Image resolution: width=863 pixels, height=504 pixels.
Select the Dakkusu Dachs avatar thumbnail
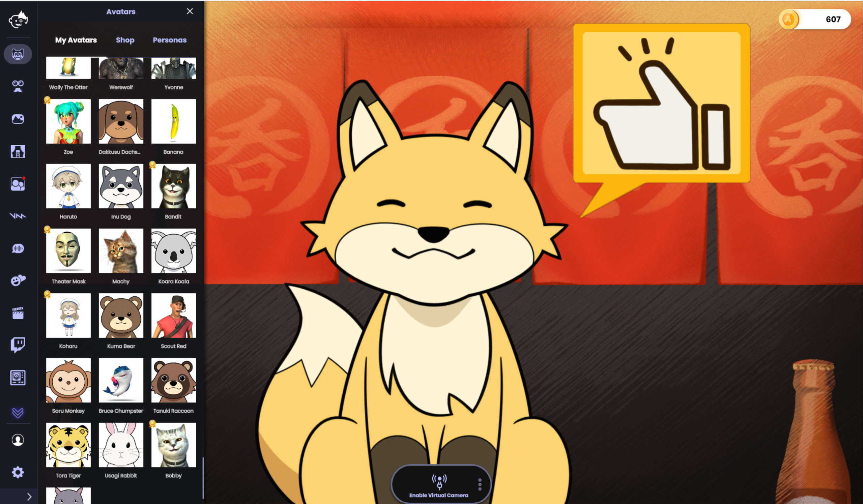tap(121, 121)
